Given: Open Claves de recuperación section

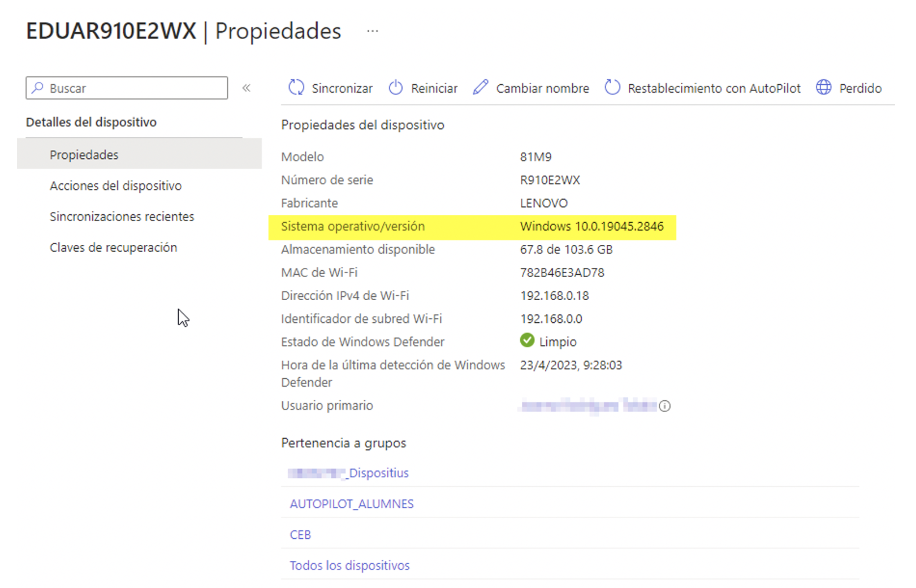Looking at the screenshot, I should (113, 248).
